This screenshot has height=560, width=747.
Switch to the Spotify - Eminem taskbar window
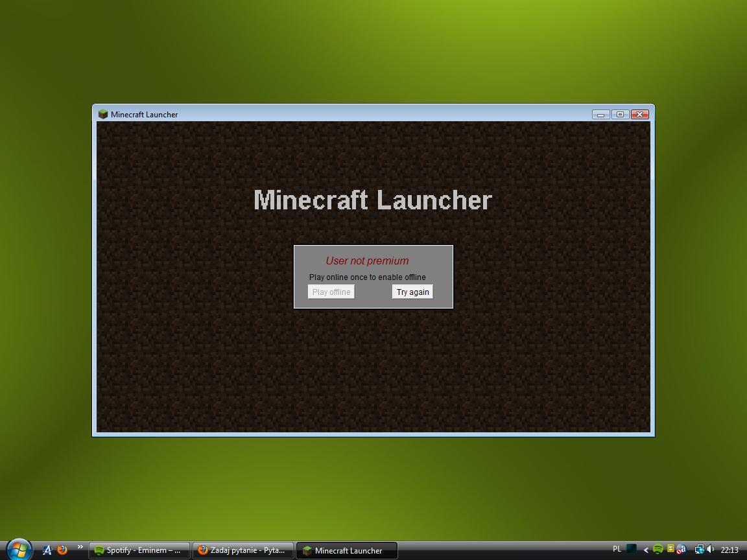tap(139, 550)
